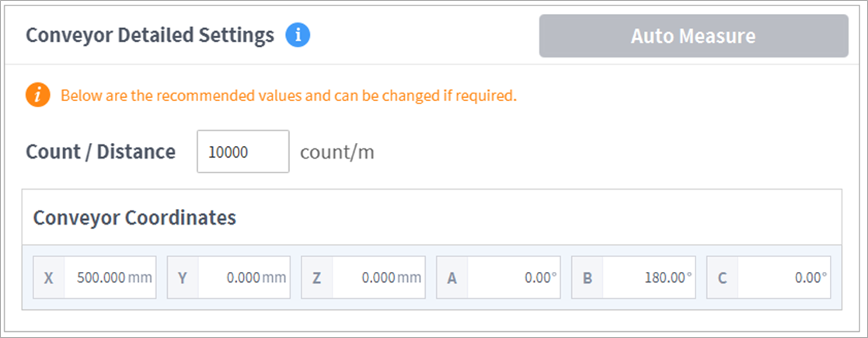Click the Count / Distance label
The image size is (868, 338).
pos(101,152)
